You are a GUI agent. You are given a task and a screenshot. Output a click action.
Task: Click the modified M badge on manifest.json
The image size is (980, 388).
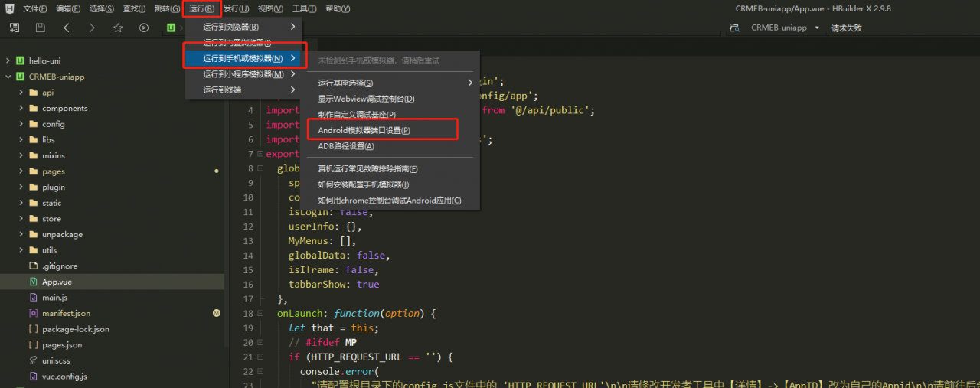tap(217, 313)
